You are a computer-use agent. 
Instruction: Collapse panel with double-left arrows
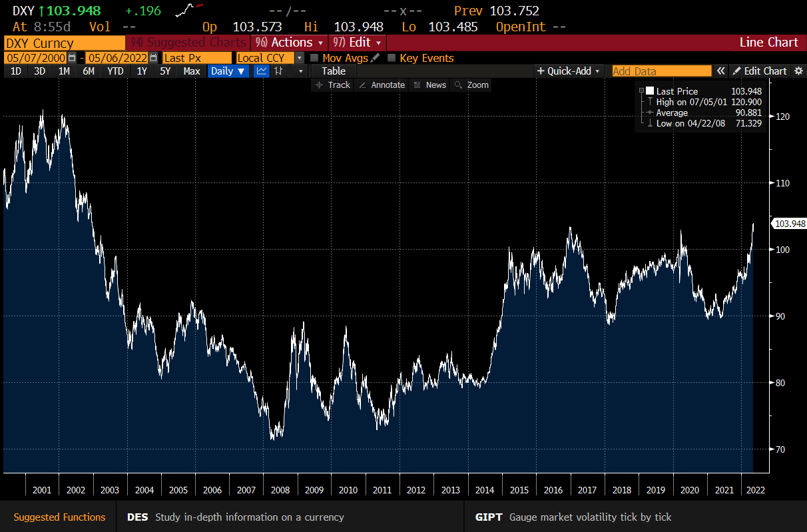[720, 71]
